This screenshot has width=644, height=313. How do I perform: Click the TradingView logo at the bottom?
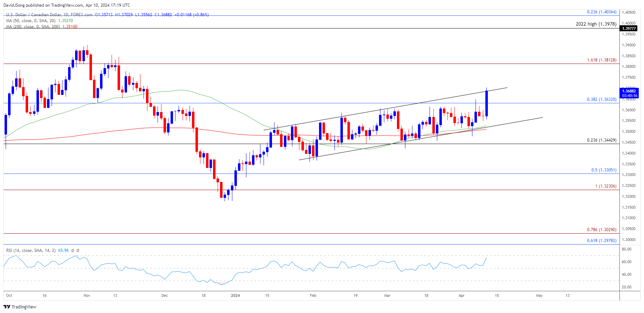20,307
